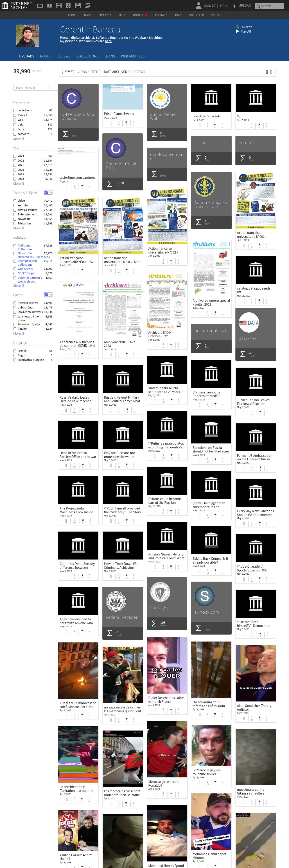The image size is (289, 868).
Task: Favorite star on Archivore N°045 card
Action: coord(126,354)
